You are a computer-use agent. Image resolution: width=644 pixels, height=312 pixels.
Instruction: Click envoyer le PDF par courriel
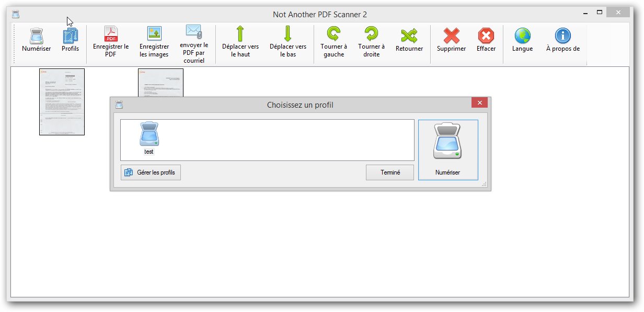(193, 32)
